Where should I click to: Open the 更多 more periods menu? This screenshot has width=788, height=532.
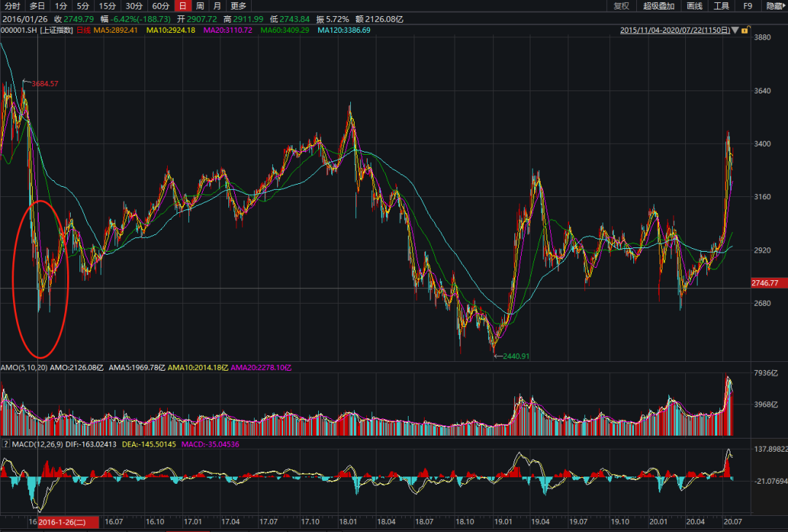(x=239, y=6)
